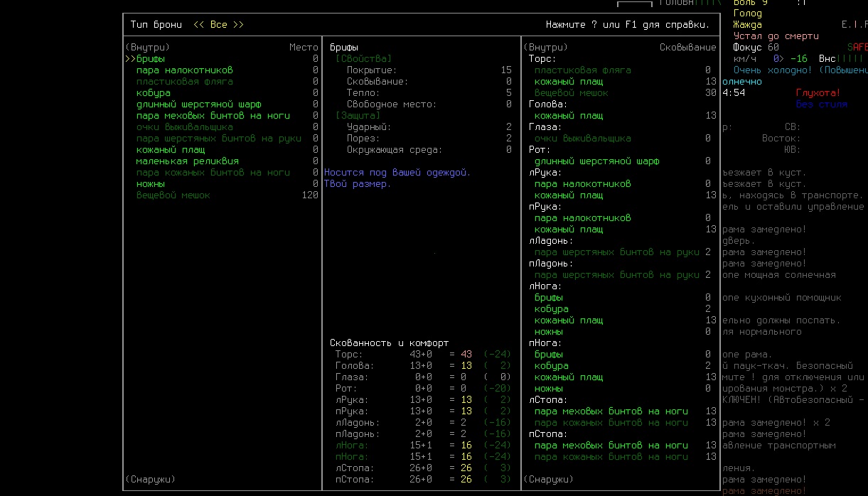This screenshot has width=868, height=496.
Task: Click the Твой размер. note
Action: click(x=358, y=183)
